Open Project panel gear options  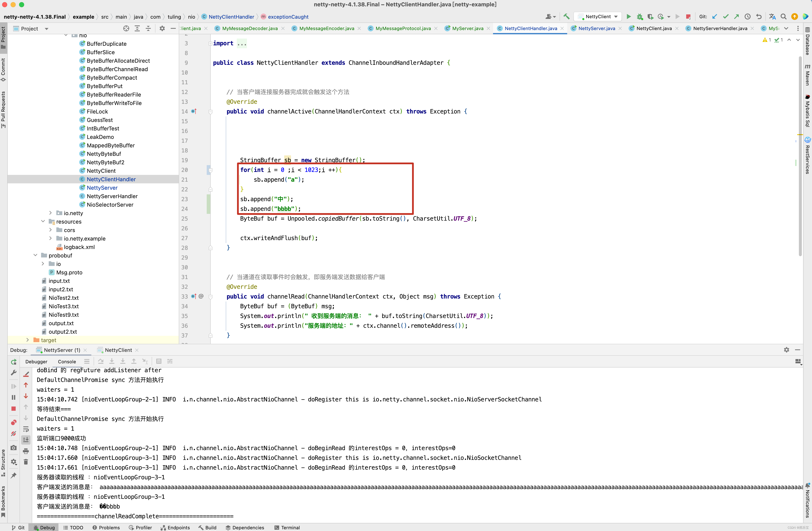pyautogui.click(x=162, y=28)
